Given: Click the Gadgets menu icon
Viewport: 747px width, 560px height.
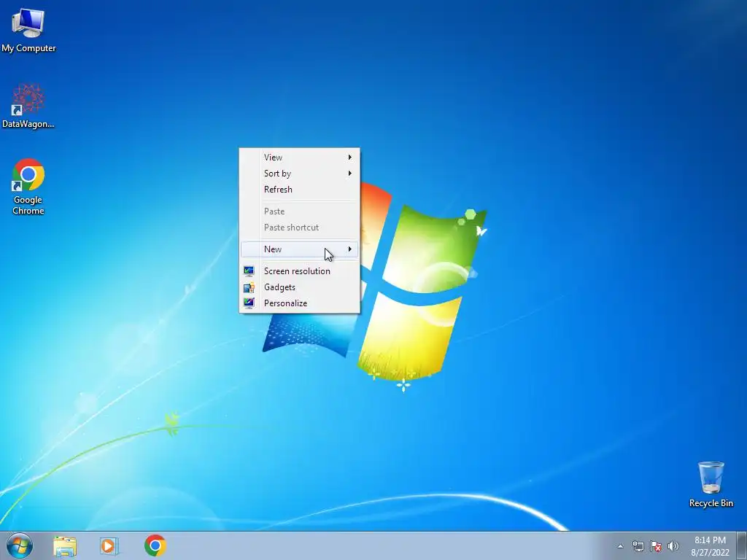Looking at the screenshot, I should point(249,287).
